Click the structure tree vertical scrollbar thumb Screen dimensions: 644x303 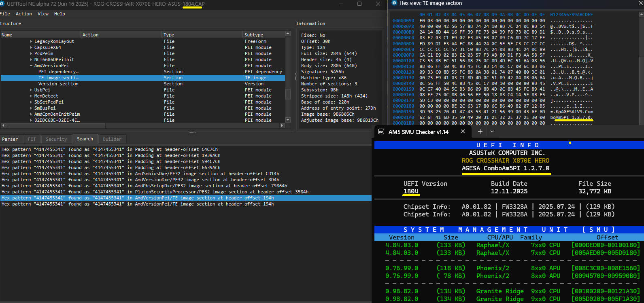288,94
